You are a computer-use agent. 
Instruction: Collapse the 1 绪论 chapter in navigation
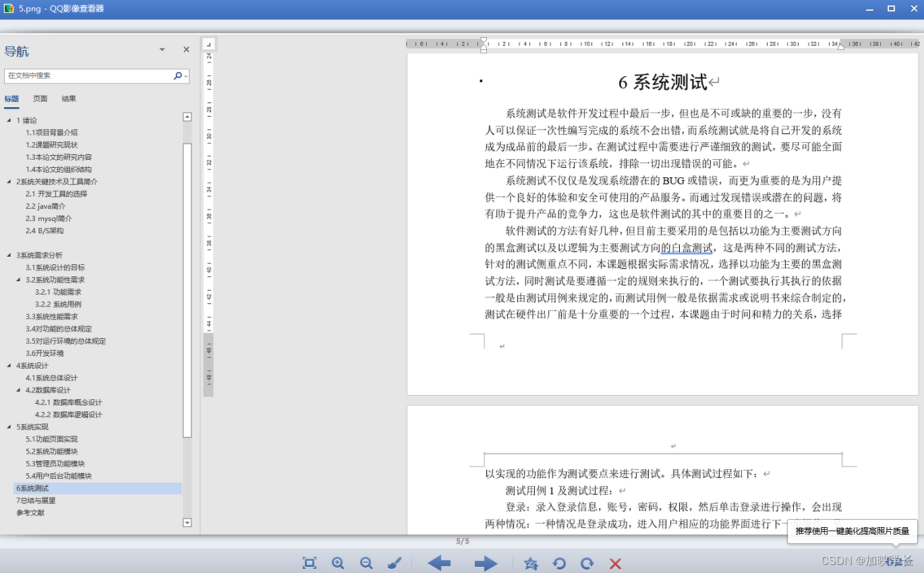(8, 120)
